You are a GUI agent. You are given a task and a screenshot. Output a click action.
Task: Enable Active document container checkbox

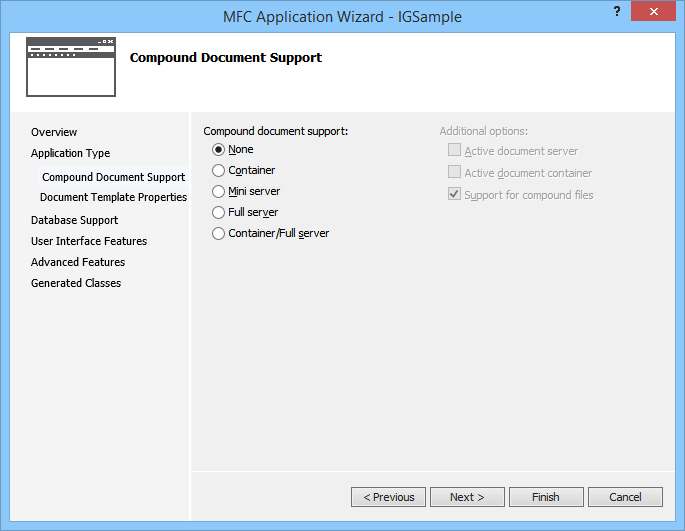click(455, 173)
